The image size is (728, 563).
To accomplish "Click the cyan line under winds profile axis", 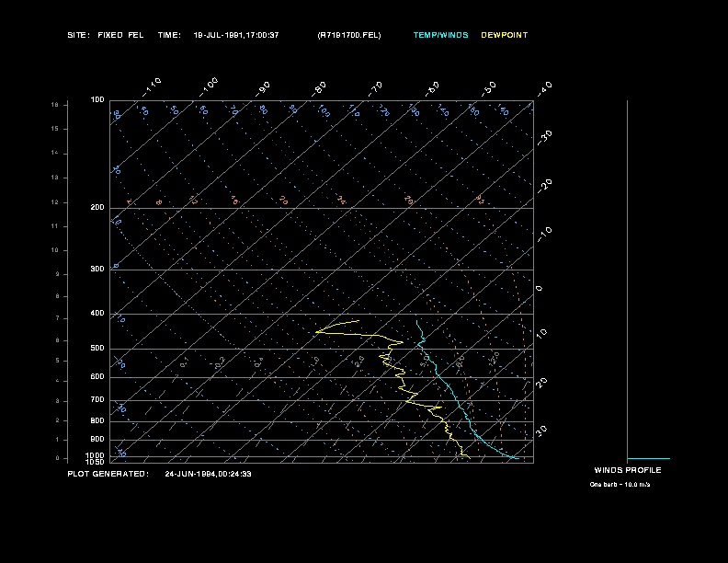I will coord(649,458).
